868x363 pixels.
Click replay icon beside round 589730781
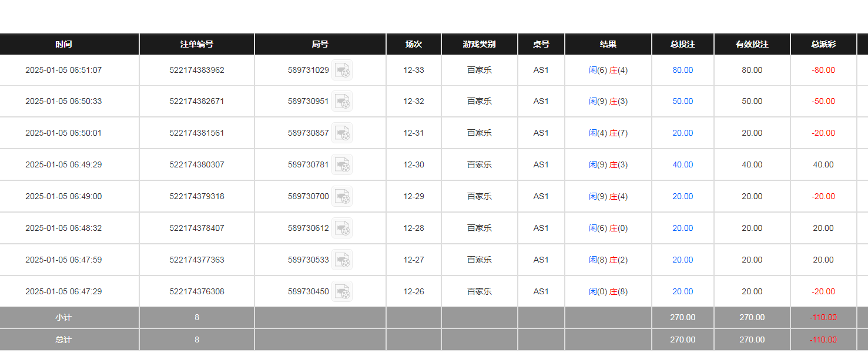[342, 165]
